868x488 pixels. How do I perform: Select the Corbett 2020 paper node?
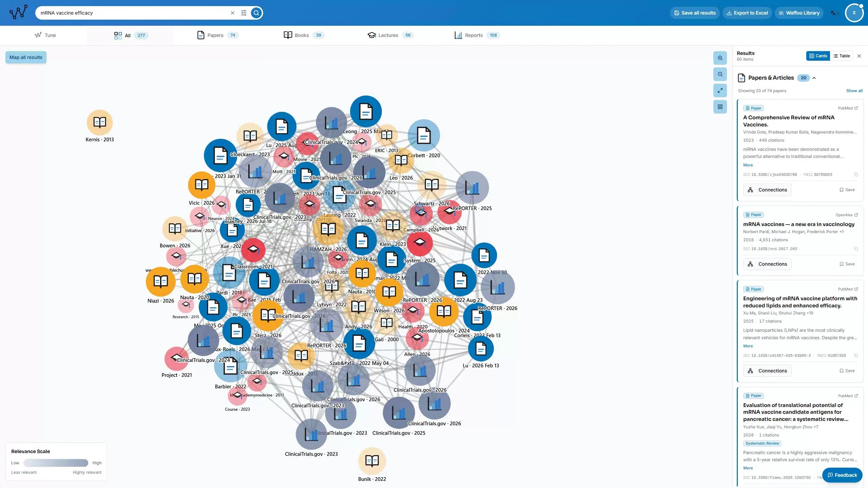tap(424, 136)
